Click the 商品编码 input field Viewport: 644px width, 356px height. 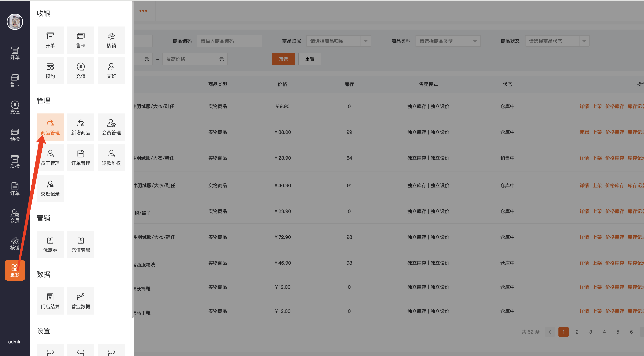click(x=229, y=41)
